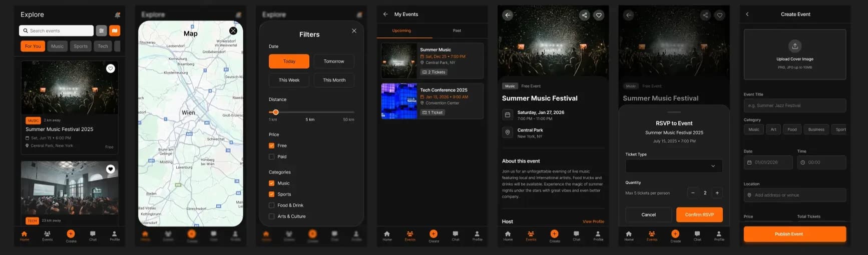868x255 pixels.
Task: Open Date picker in Create Event
Action: [768, 162]
